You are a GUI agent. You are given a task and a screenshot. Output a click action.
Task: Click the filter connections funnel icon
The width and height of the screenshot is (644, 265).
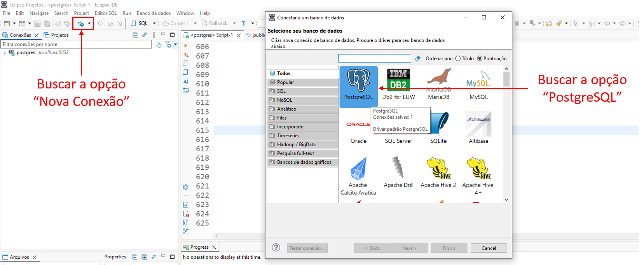point(168,45)
